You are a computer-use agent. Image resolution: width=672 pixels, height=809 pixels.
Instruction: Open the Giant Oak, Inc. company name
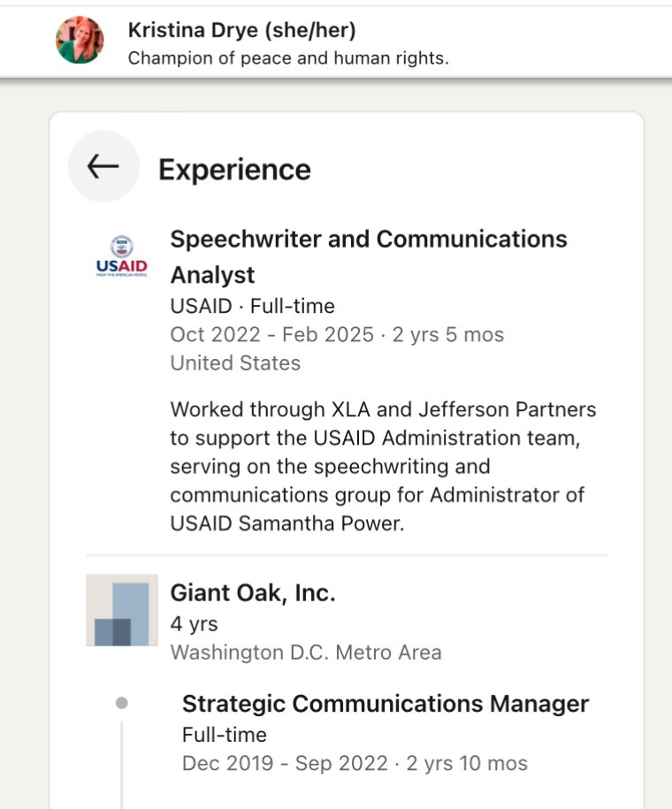click(x=253, y=593)
